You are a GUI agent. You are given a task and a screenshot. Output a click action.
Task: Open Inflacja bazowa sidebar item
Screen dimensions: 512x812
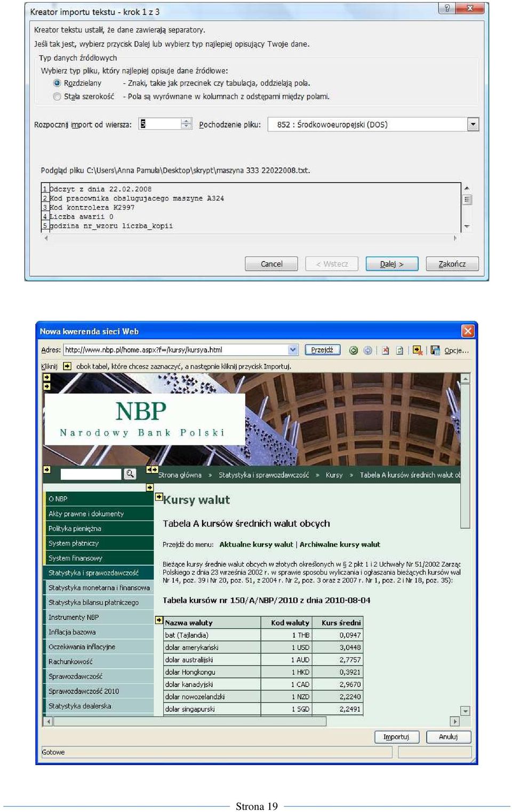(x=99, y=632)
